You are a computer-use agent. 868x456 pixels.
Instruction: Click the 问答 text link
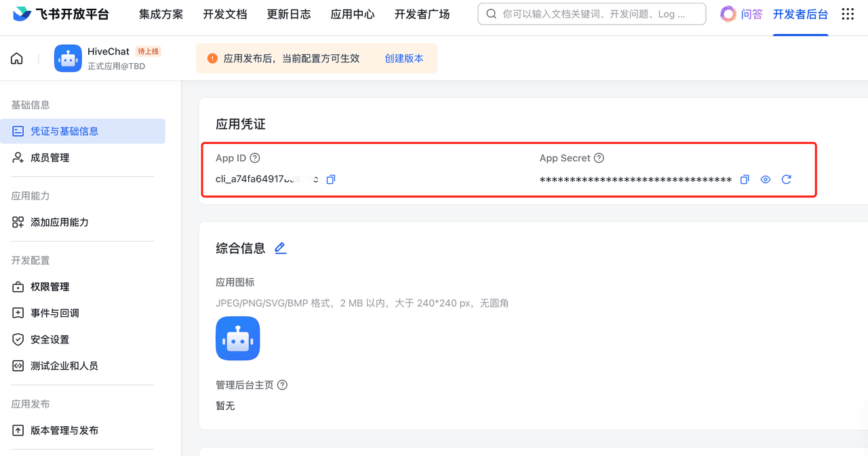tap(751, 14)
